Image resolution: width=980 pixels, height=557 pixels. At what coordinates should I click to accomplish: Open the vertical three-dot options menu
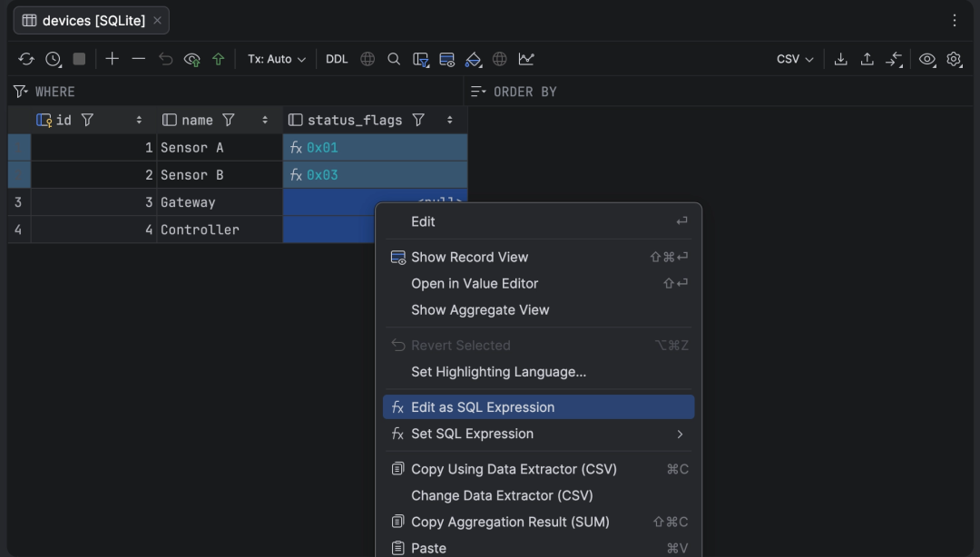955,21
